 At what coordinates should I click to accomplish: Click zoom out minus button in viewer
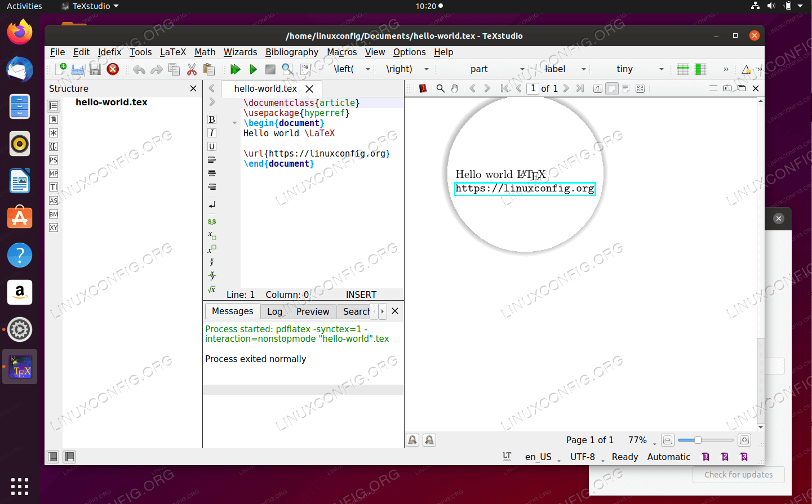pyautogui.click(x=668, y=440)
